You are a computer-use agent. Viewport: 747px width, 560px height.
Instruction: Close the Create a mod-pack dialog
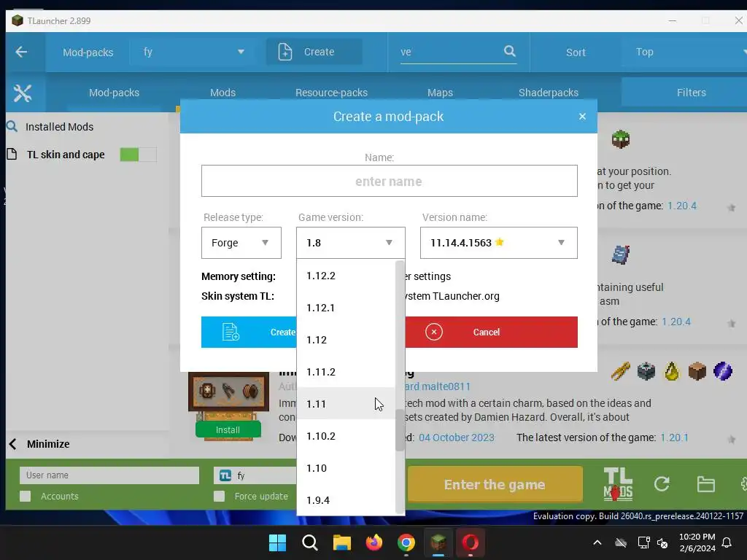(x=582, y=116)
